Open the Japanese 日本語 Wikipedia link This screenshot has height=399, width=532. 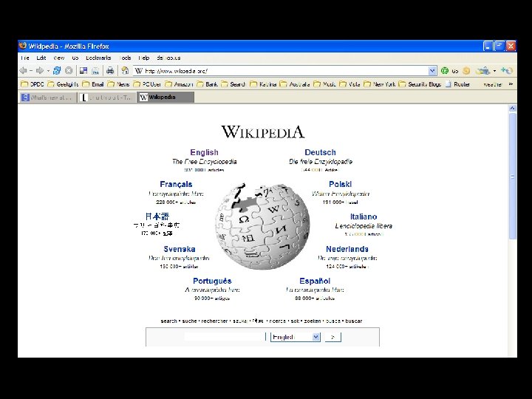coord(157,216)
